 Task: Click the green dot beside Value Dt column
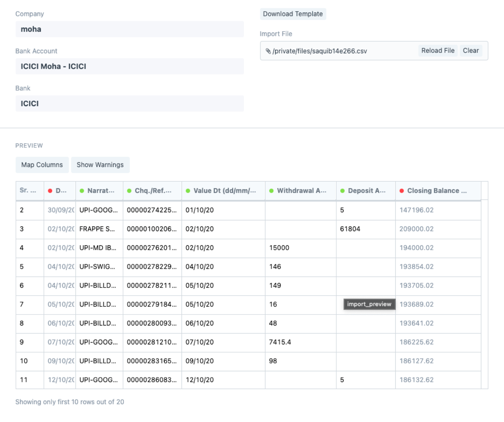pos(188,190)
